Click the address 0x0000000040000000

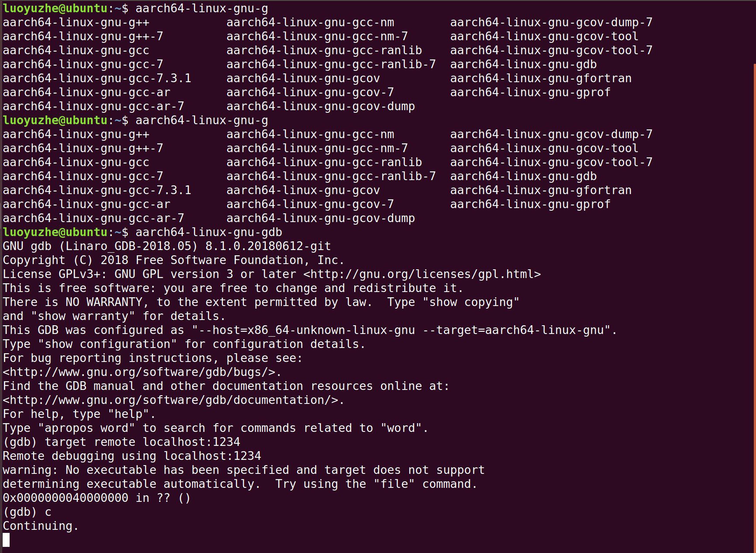click(66, 498)
